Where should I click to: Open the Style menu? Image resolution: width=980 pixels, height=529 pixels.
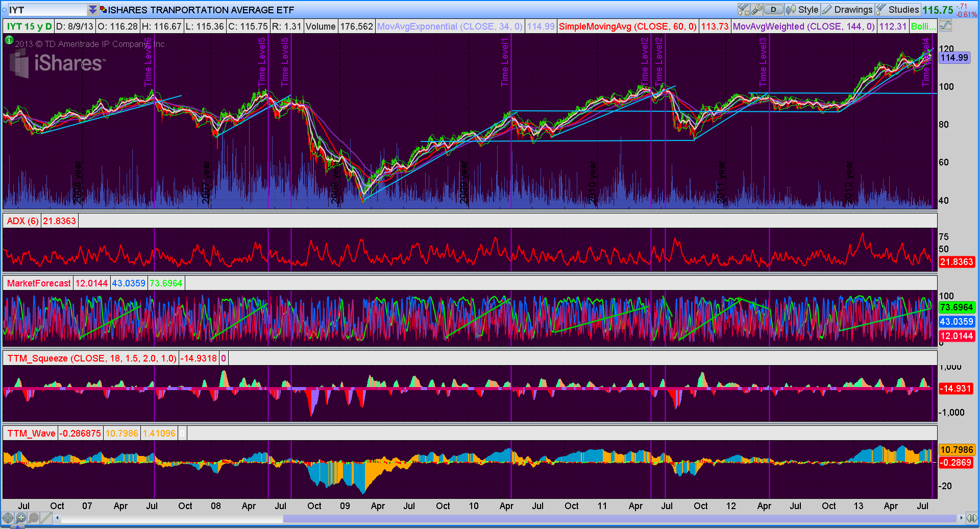pos(802,10)
